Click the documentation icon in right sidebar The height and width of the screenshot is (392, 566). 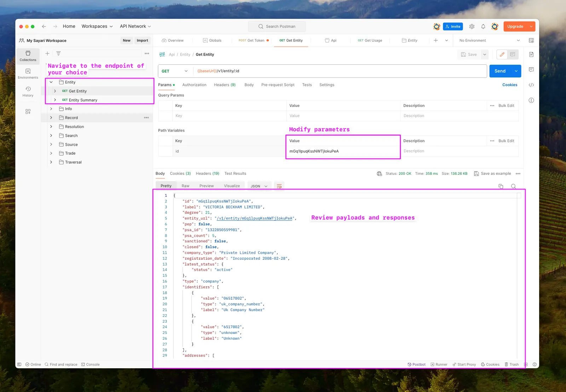pos(531,54)
